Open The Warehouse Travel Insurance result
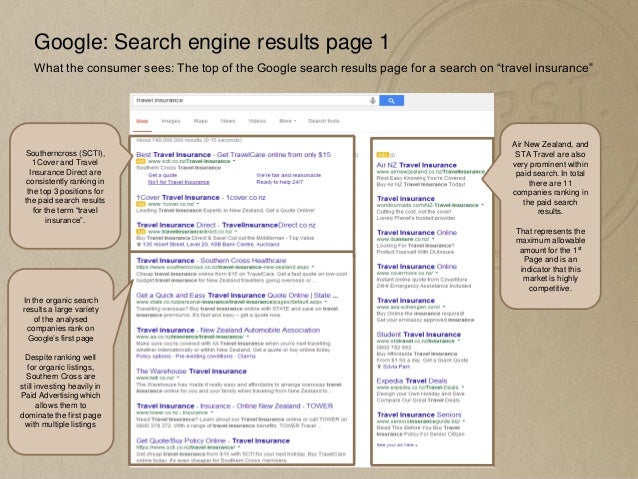Image resolution: width=638 pixels, height=479 pixels. pyautogui.click(x=191, y=371)
